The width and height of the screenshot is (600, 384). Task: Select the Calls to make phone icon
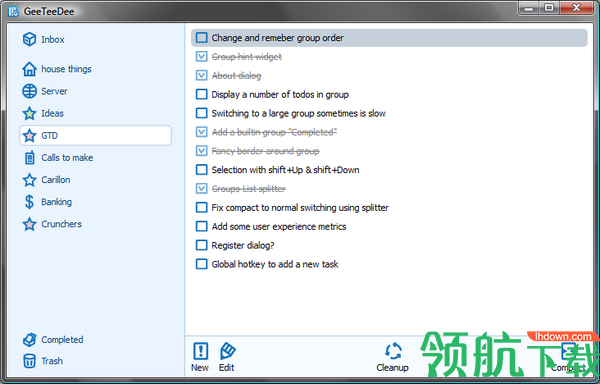(x=29, y=158)
